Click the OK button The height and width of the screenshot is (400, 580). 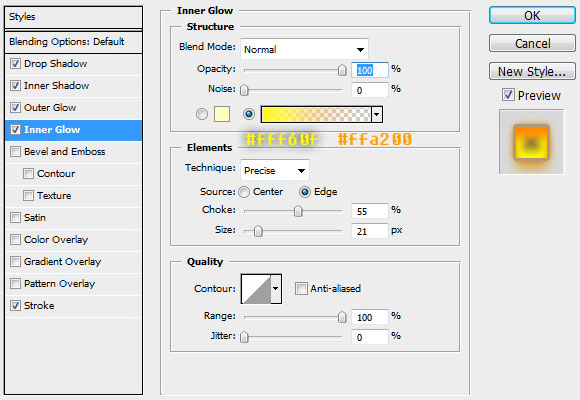[x=532, y=16]
